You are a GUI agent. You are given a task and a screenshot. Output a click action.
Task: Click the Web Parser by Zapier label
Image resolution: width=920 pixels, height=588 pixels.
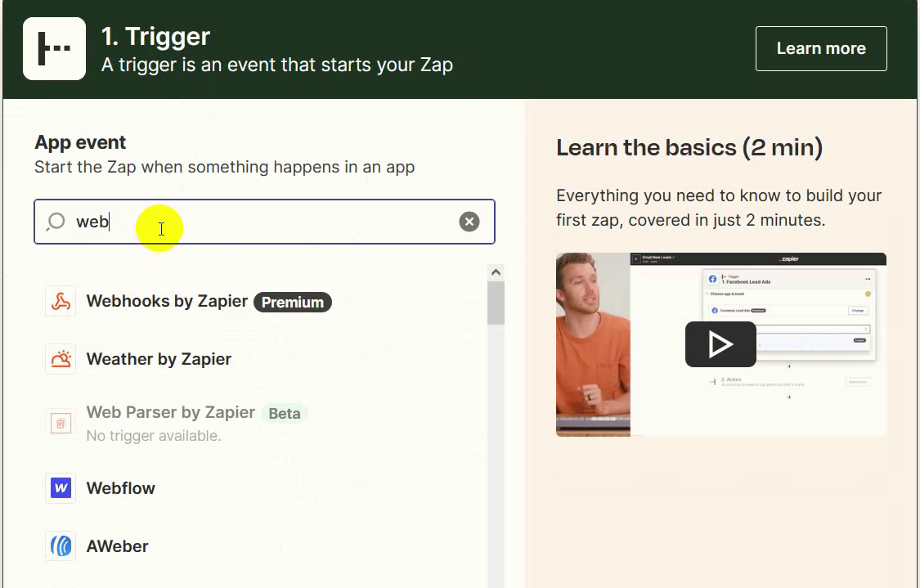171,413
